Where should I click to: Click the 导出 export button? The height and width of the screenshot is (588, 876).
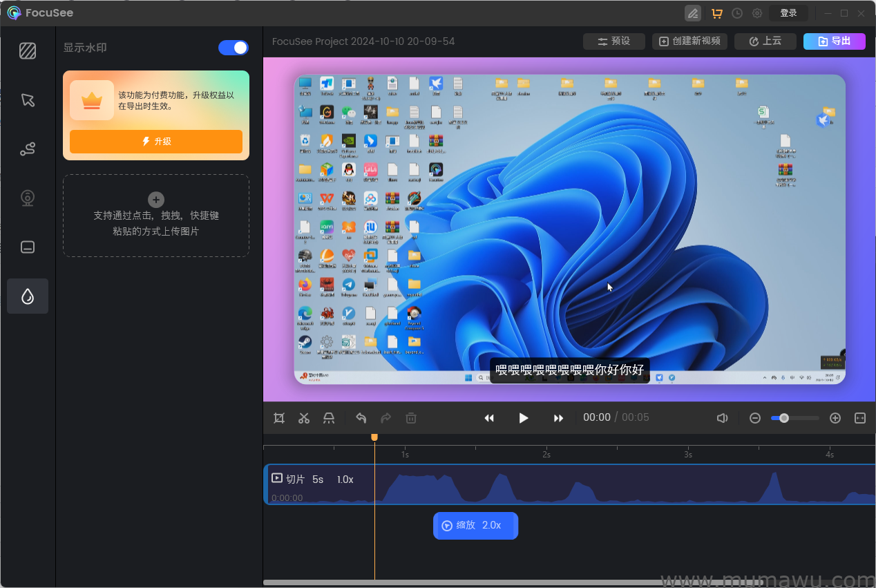pos(834,41)
